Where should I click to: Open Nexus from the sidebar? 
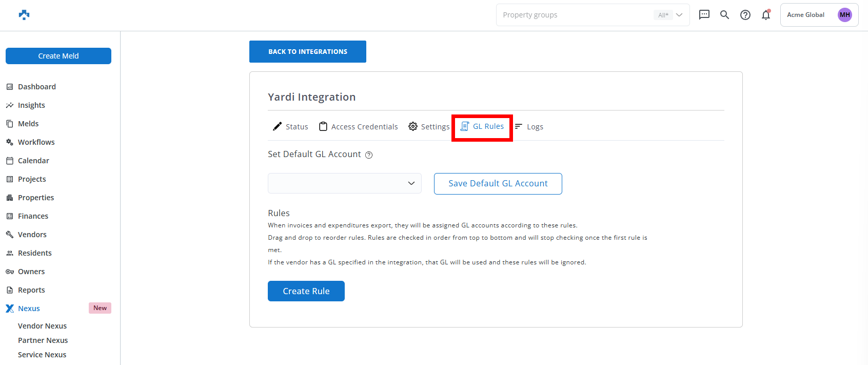pos(29,309)
